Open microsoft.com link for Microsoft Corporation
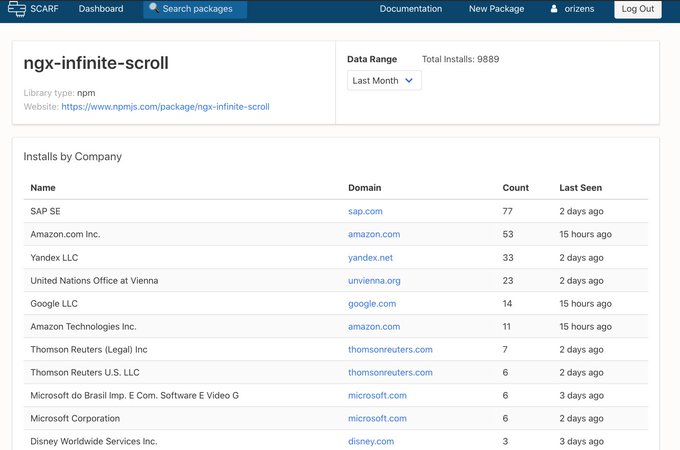The image size is (680, 450). pyautogui.click(x=377, y=418)
